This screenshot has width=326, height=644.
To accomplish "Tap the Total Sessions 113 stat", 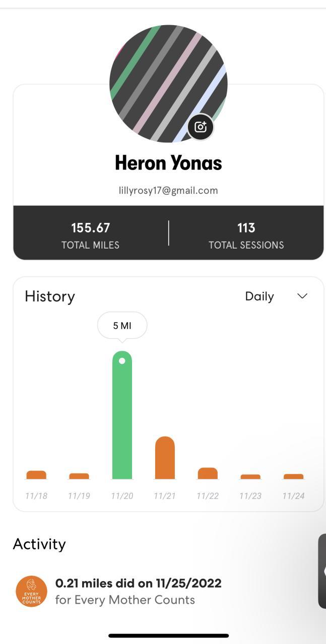I will point(246,235).
